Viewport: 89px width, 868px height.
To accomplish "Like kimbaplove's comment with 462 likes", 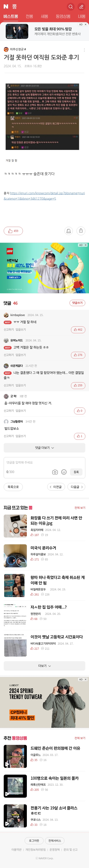I will [78, 329].
